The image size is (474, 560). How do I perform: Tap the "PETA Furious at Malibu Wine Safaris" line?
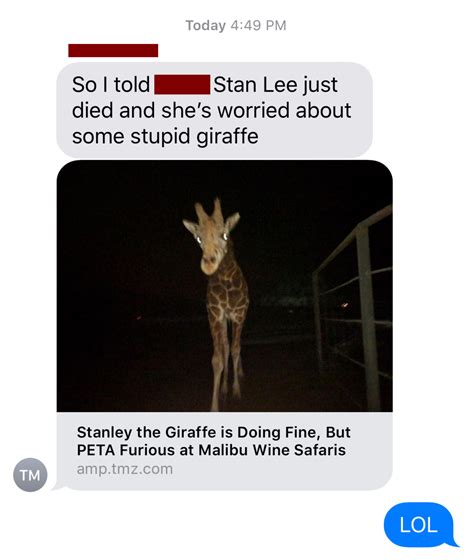tap(211, 450)
